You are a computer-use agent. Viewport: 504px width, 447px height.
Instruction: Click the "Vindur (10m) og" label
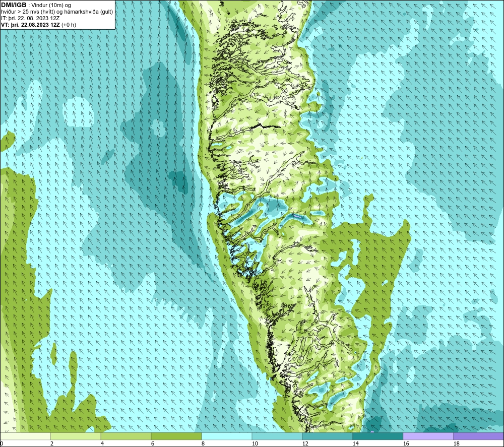[x=51, y=6]
